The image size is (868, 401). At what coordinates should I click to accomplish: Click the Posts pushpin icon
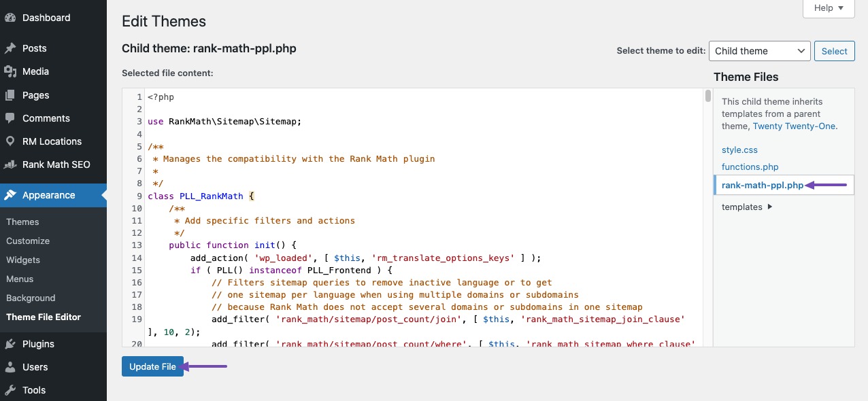10,48
